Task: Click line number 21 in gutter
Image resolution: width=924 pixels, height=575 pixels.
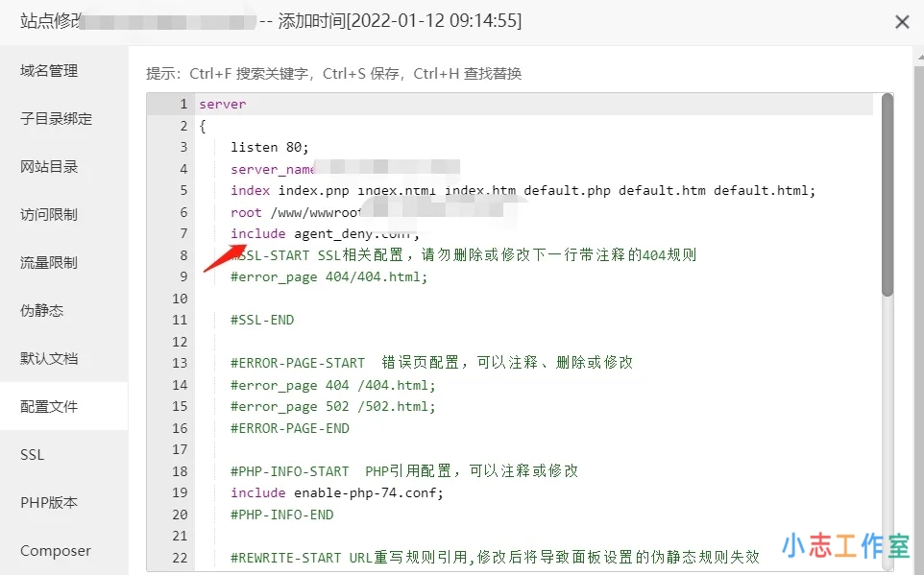Action: pyautogui.click(x=180, y=536)
